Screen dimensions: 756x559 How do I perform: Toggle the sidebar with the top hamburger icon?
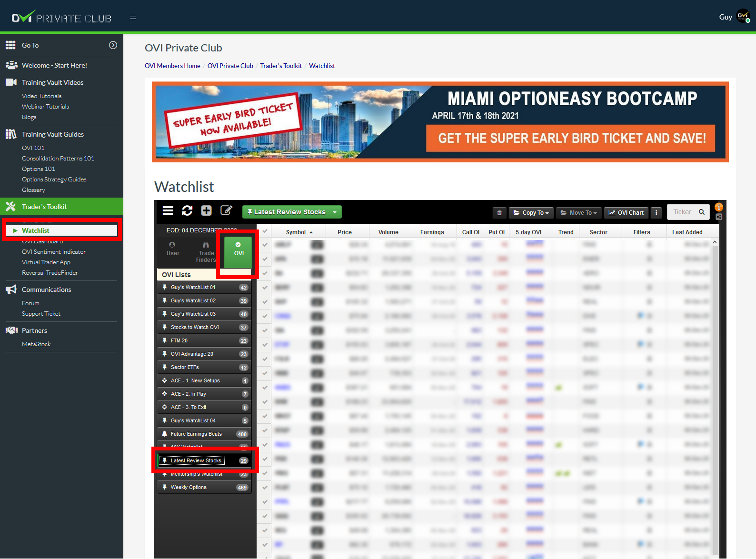tap(133, 17)
